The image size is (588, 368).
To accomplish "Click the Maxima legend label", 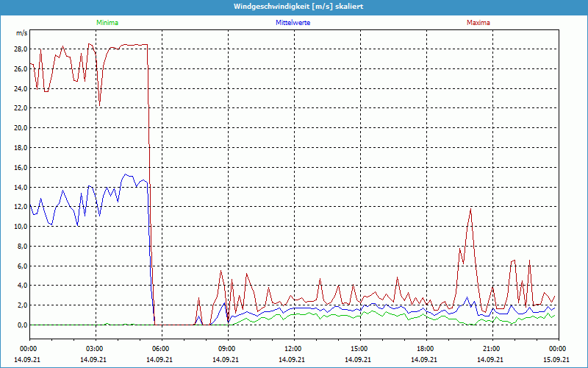I will click(x=478, y=23).
